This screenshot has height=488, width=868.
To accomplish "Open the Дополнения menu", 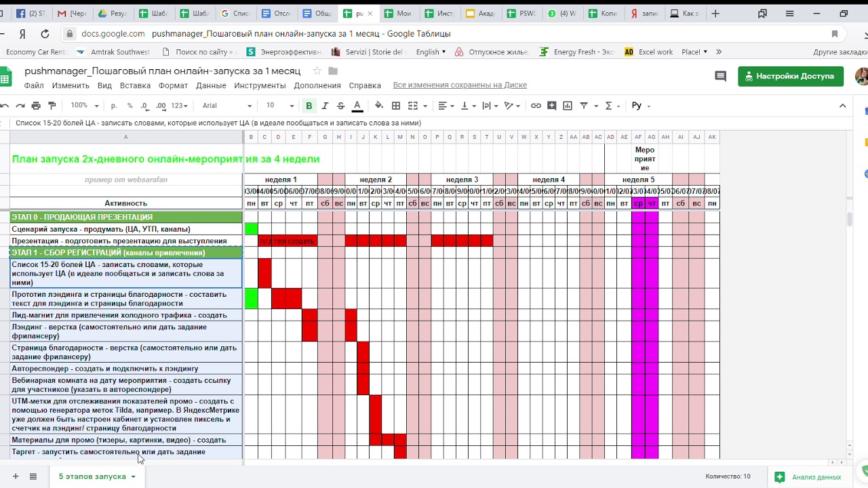I will 317,85.
